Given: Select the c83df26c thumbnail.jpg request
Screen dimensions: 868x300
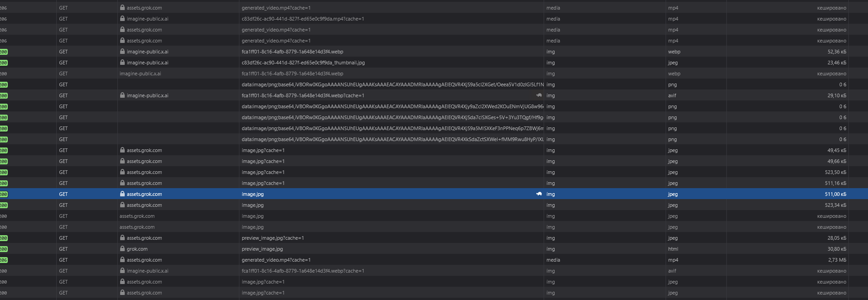Looking at the screenshot, I should [x=303, y=63].
